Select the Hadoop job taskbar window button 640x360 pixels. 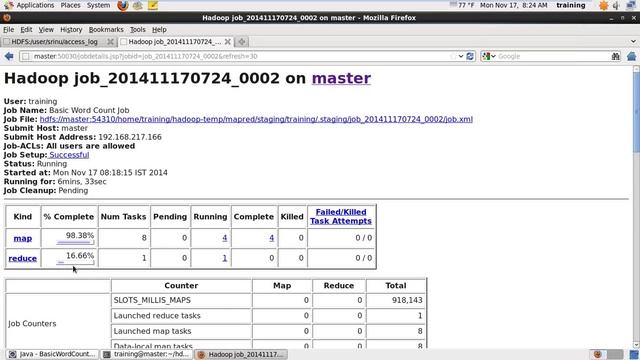(x=241, y=354)
